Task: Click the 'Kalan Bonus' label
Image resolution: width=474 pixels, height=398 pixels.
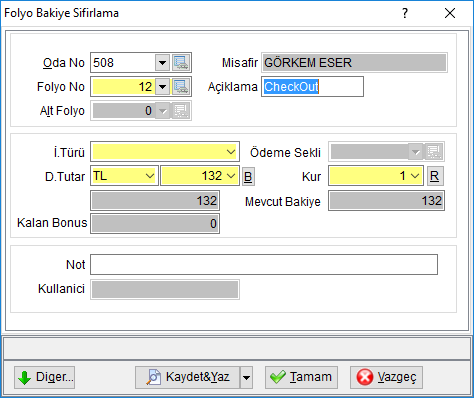Action: [x=52, y=223]
